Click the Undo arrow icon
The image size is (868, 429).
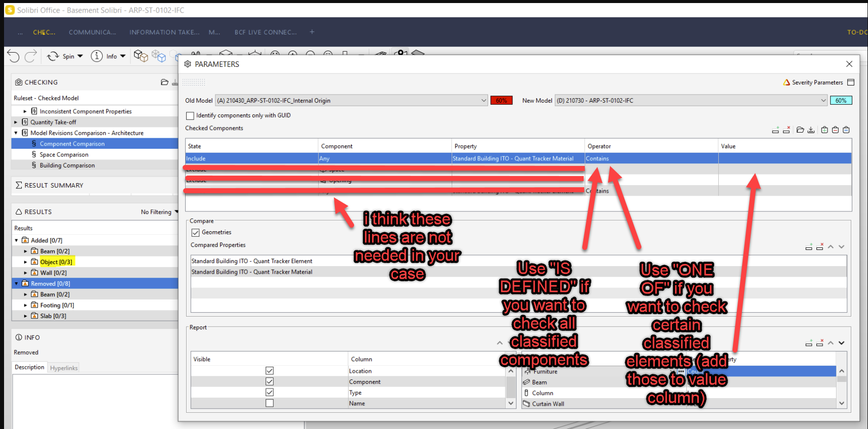pos(14,56)
